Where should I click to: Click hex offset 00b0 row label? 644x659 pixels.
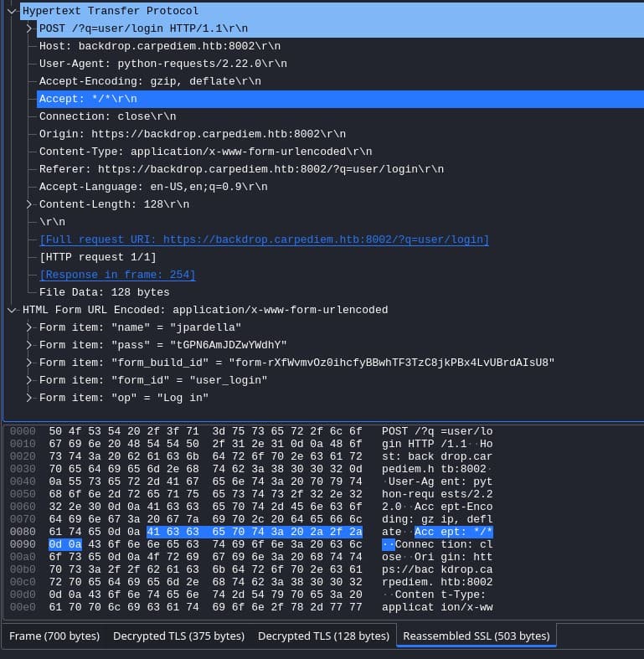coord(23,569)
